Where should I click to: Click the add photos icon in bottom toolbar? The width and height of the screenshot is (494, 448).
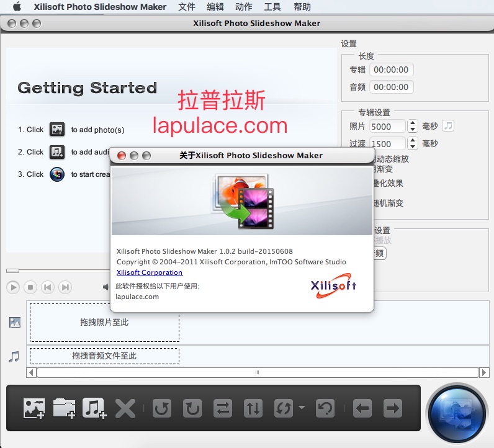click(34, 408)
